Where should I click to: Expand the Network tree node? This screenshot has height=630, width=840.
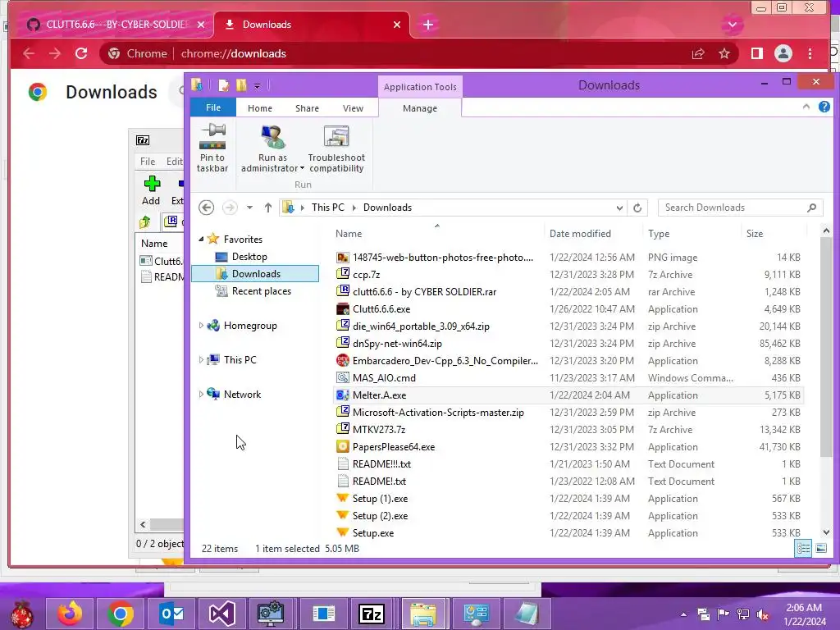(x=201, y=394)
